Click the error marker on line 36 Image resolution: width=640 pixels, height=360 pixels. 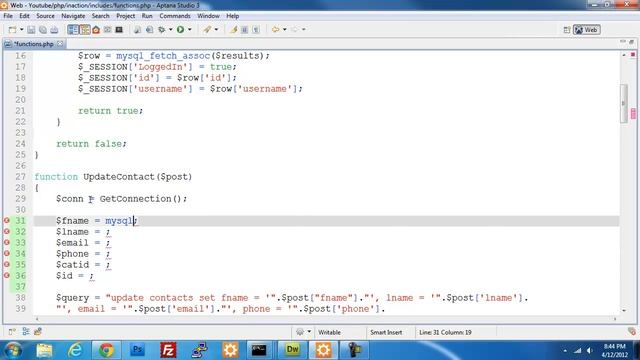pos(7,276)
